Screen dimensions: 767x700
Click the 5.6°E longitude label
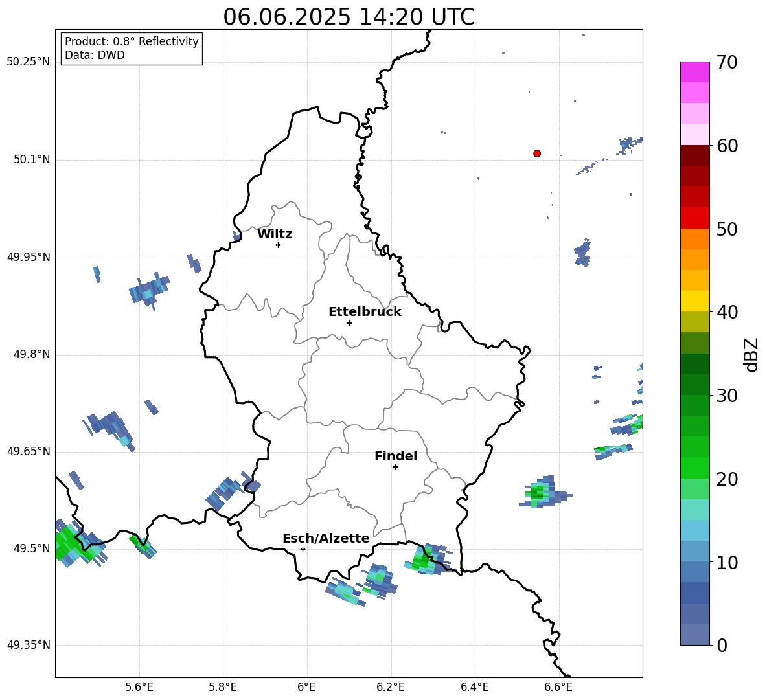pyautogui.click(x=139, y=687)
